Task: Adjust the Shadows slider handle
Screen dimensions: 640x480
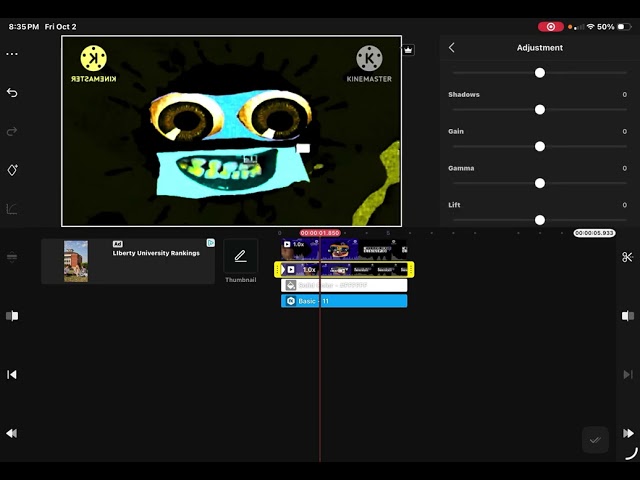Action: [x=540, y=109]
